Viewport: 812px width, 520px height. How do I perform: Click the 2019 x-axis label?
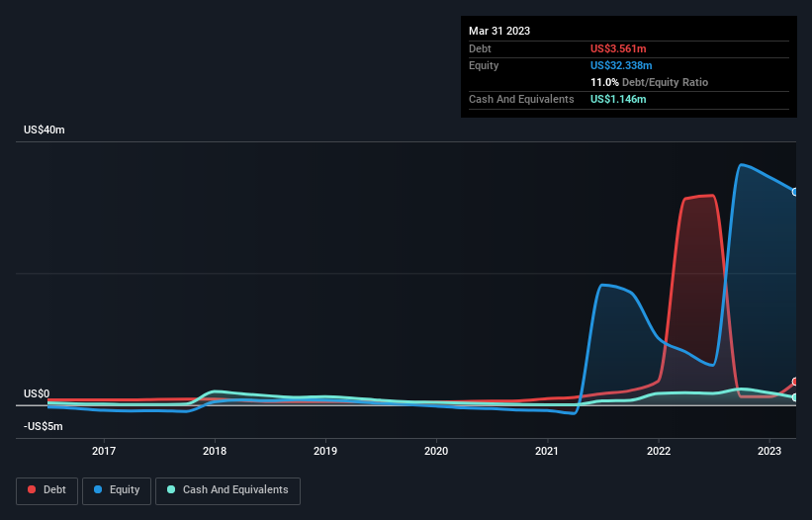(x=325, y=451)
